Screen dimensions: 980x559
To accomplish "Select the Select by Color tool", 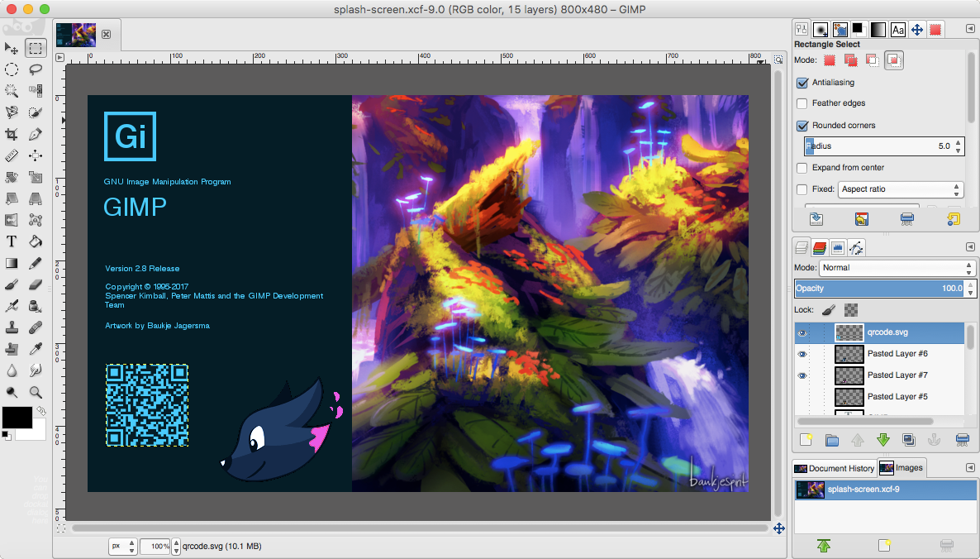I will (x=36, y=91).
